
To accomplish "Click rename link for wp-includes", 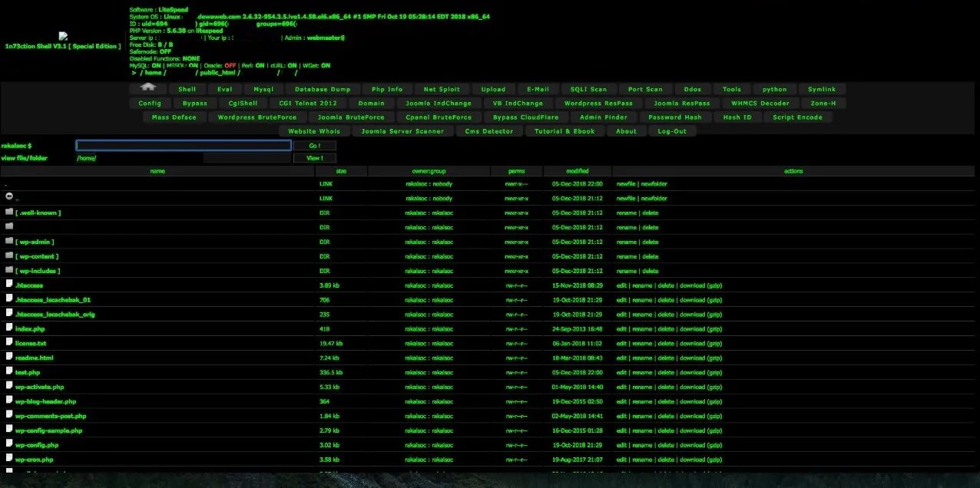I will [627, 271].
